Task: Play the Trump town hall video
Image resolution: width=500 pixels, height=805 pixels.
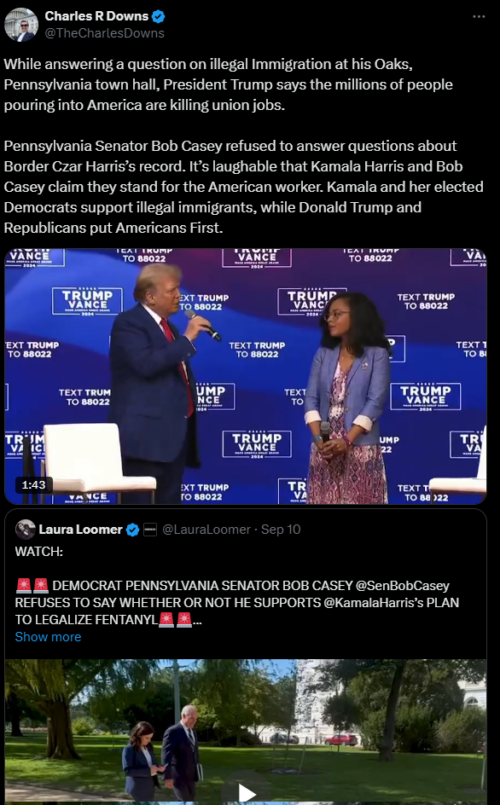Action: pos(245,376)
